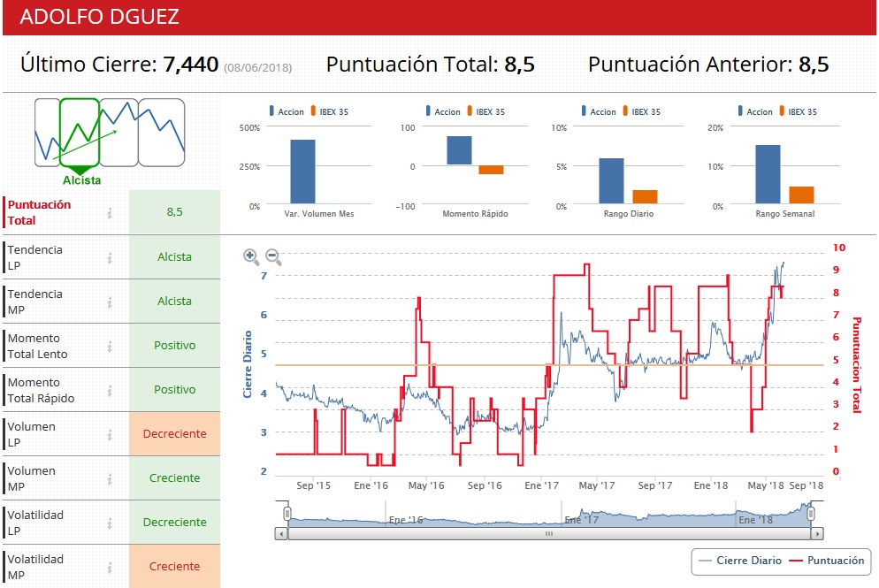Click the Ene '17 label in the navigator
This screenshot has height=588, width=879.
click(x=581, y=520)
